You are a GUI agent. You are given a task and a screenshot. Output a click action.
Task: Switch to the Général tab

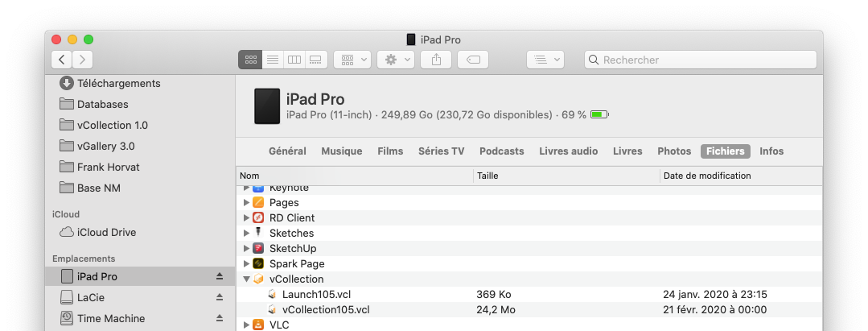click(287, 151)
